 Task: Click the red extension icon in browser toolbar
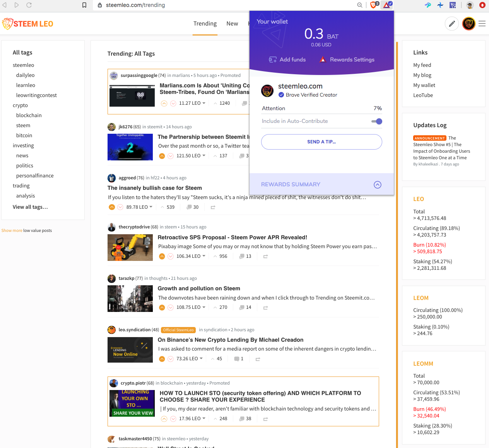482,5
